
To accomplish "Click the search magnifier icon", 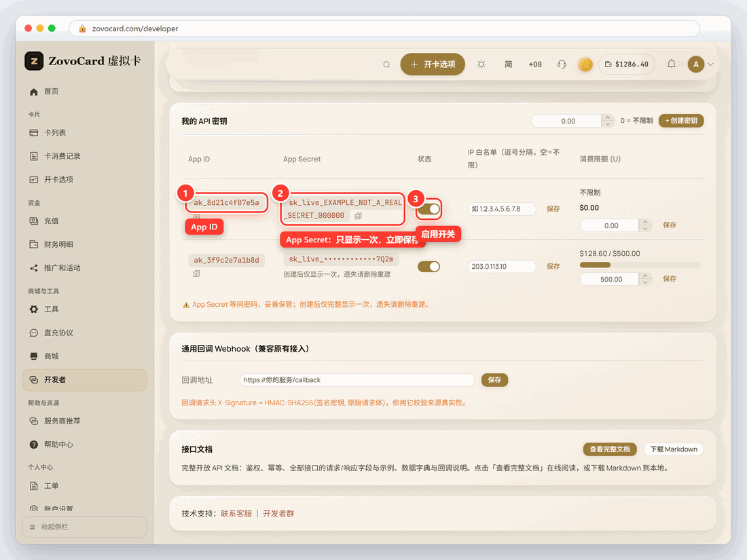I will 386,64.
